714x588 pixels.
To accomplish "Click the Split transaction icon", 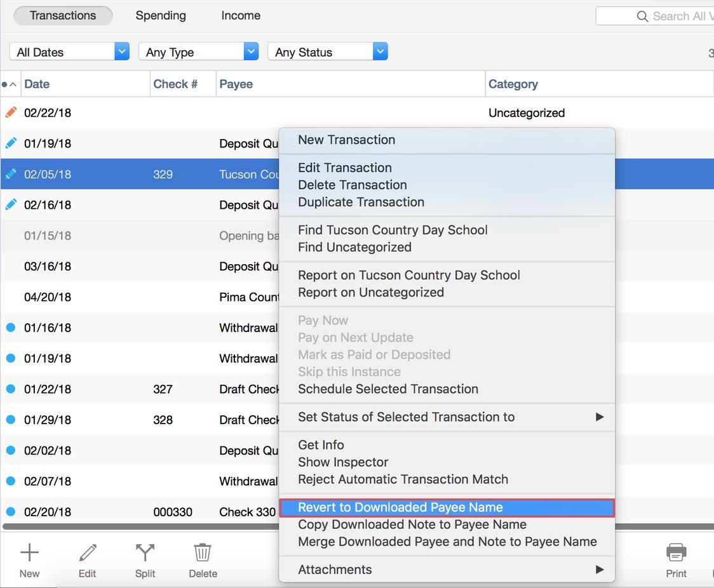I will [145, 553].
